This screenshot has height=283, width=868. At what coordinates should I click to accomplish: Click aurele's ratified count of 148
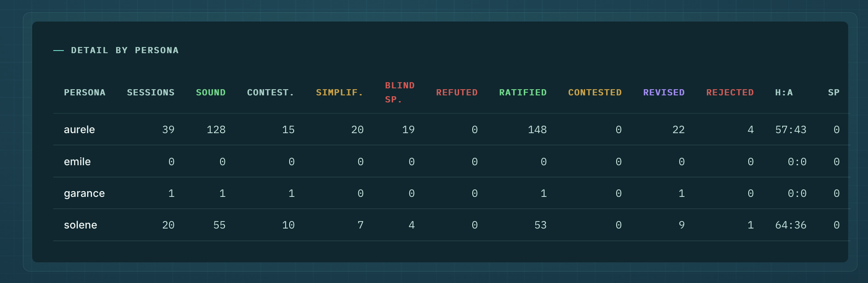point(537,130)
